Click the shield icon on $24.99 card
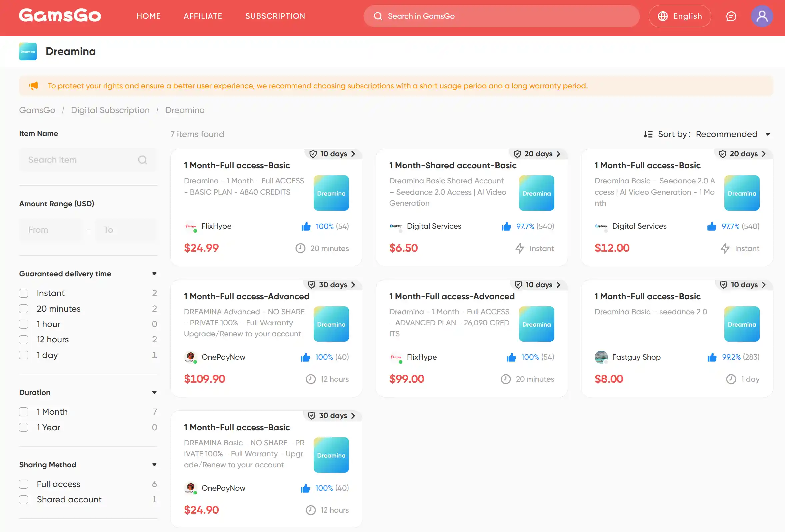This screenshot has width=785, height=532. point(313,154)
